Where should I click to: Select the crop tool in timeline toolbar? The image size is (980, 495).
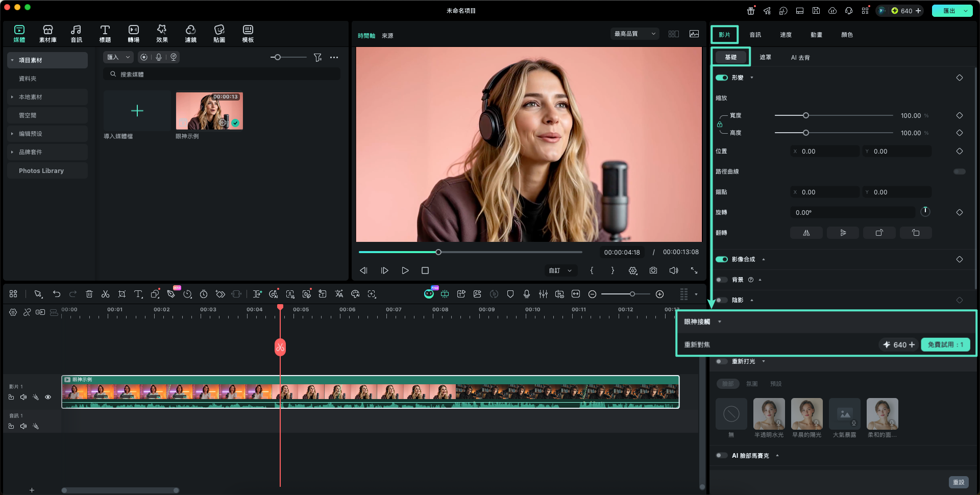click(122, 294)
